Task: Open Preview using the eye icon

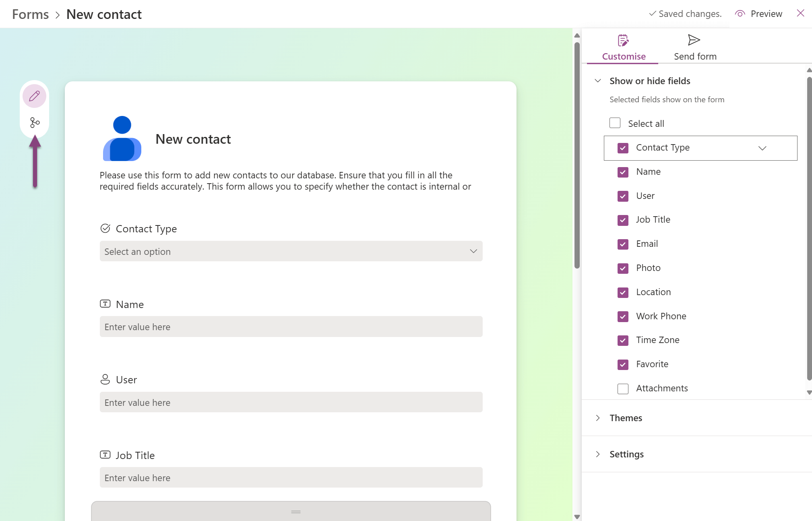Action: coord(740,13)
